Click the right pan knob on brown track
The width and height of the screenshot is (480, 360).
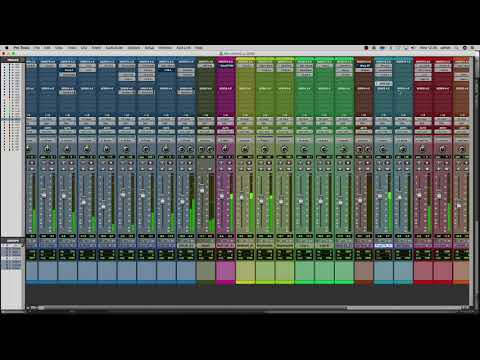tap(368, 149)
